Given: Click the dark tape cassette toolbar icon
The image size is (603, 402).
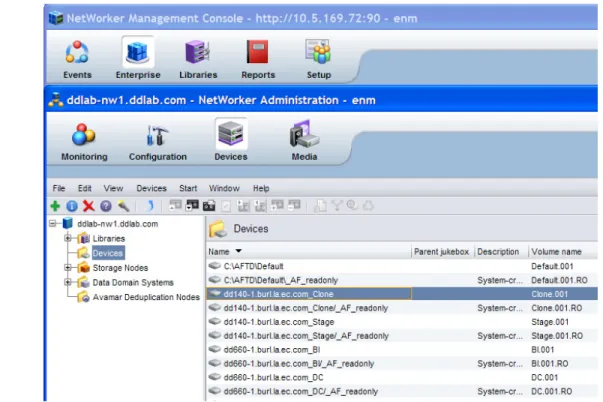Looking at the screenshot, I should point(209,206).
